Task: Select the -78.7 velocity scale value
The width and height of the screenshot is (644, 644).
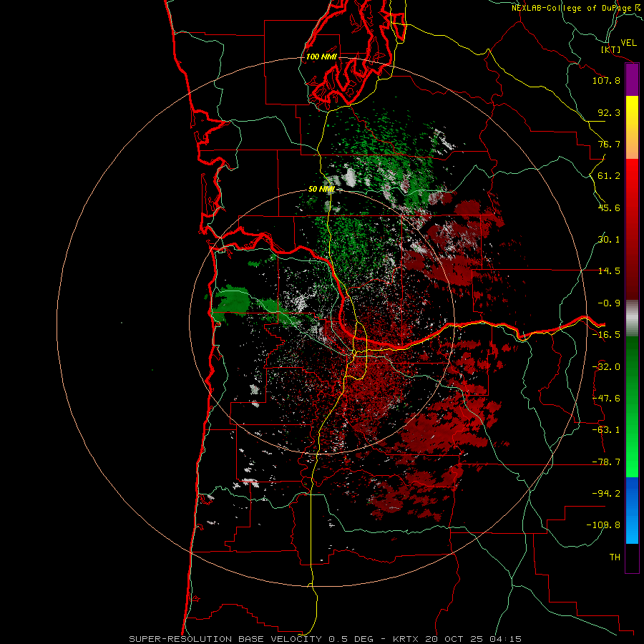Action: (x=606, y=462)
